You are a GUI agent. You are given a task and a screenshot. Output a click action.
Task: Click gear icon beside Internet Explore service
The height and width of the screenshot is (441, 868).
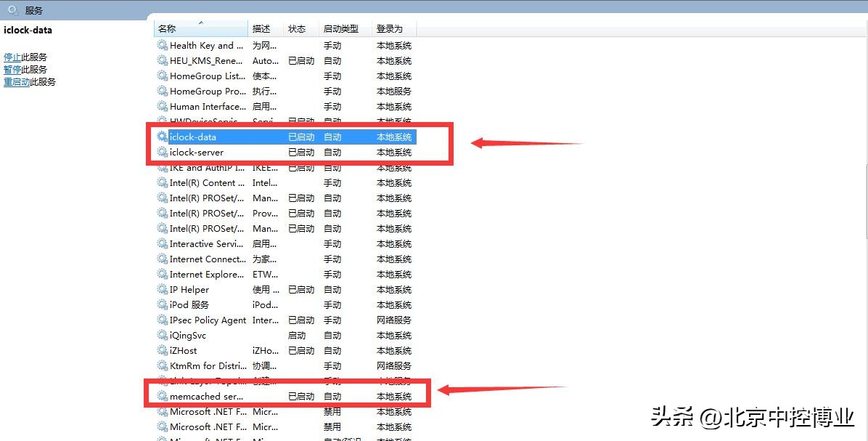162,274
